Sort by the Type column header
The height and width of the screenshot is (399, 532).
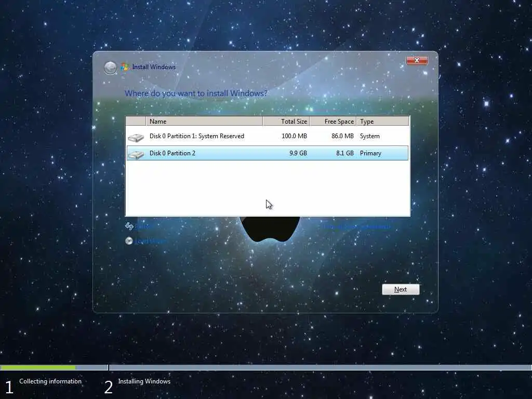tap(383, 121)
